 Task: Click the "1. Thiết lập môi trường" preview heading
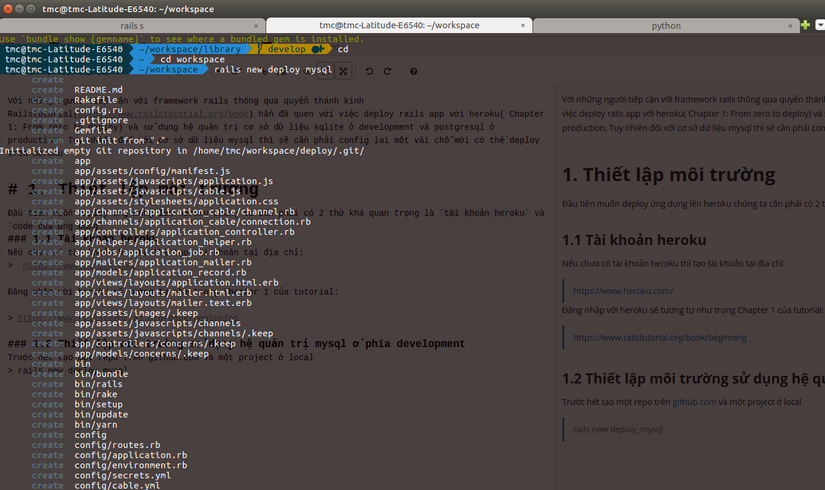(669, 175)
